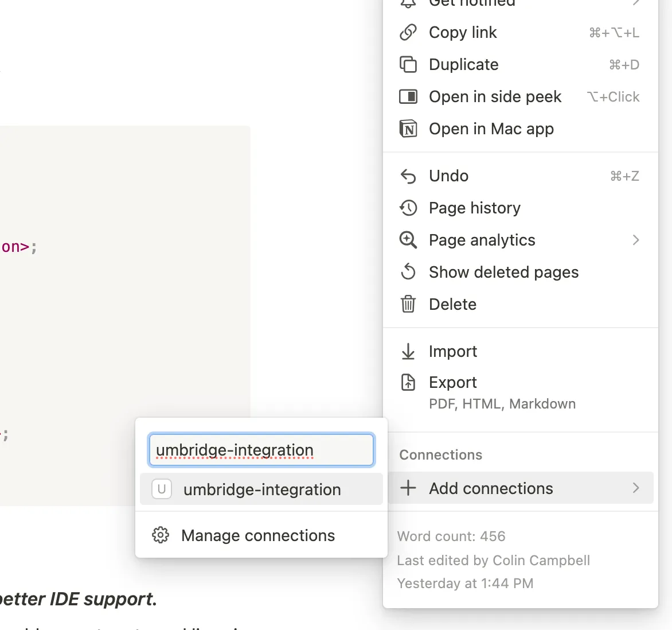Select Duplicate from the page menu
This screenshot has width=672, height=630.
(463, 64)
